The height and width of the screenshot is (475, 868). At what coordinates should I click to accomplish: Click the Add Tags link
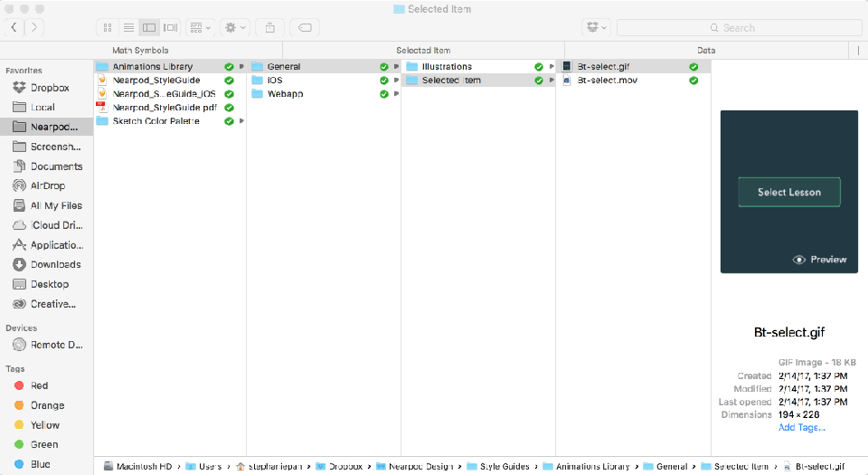802,427
